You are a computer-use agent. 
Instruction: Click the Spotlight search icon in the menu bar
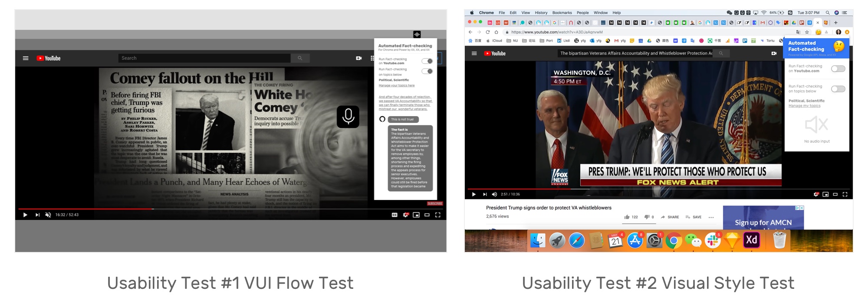(827, 13)
